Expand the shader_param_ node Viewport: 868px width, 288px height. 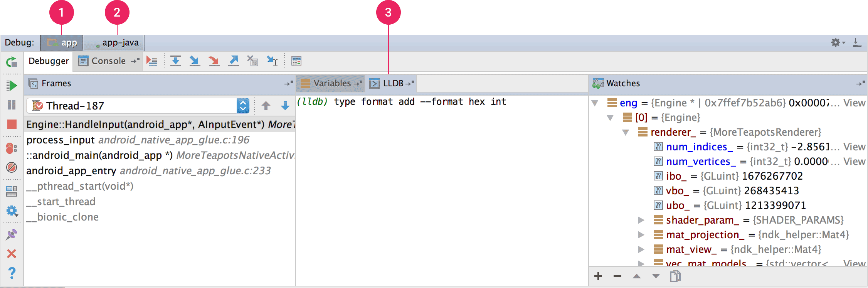point(641,220)
